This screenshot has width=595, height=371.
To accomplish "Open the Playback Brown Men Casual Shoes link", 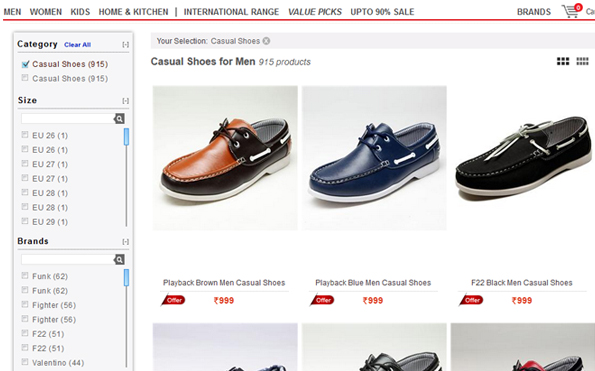I will [224, 283].
